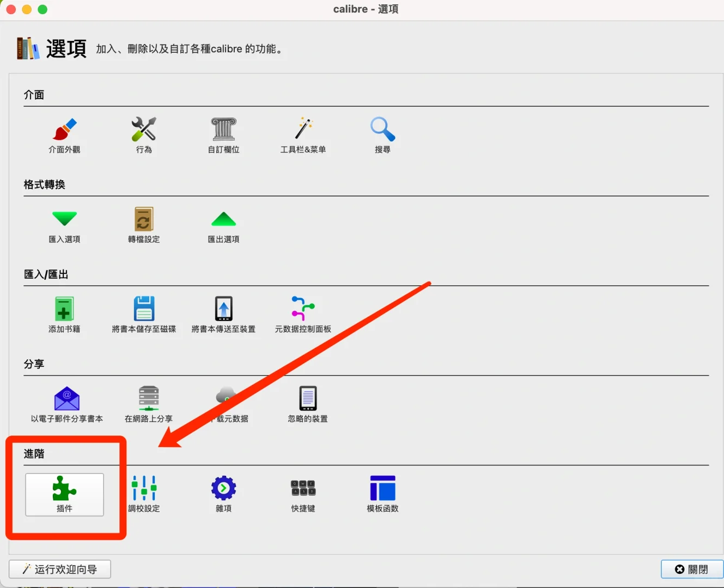Open 忽略的裝置 e-reader icon
724x588 pixels.
click(308, 399)
